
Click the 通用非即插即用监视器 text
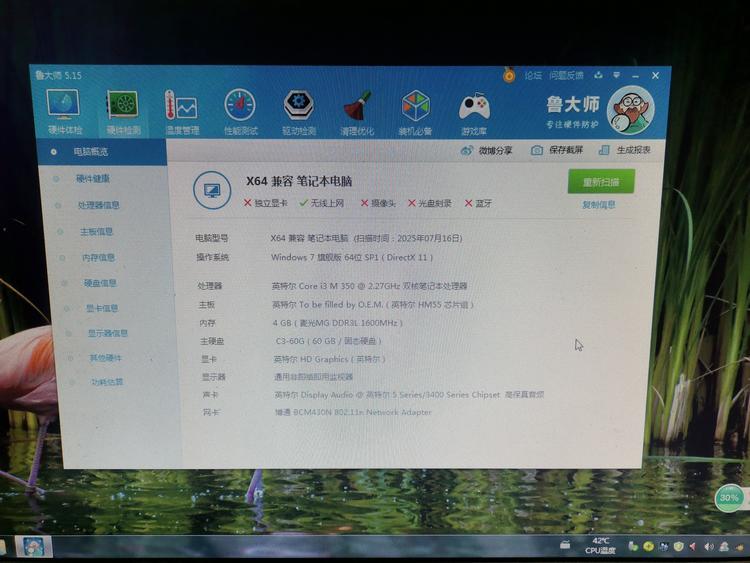click(313, 377)
